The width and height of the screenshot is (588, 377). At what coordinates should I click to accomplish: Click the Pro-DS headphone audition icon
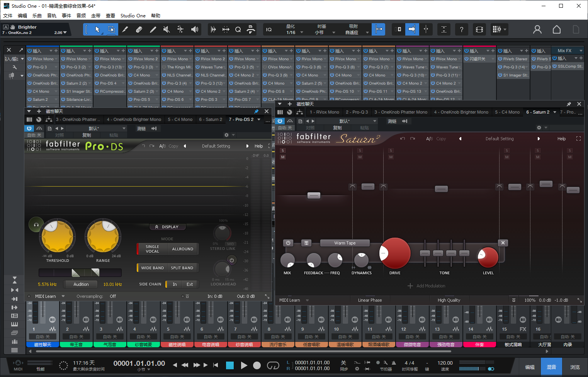pyautogui.click(x=36, y=224)
